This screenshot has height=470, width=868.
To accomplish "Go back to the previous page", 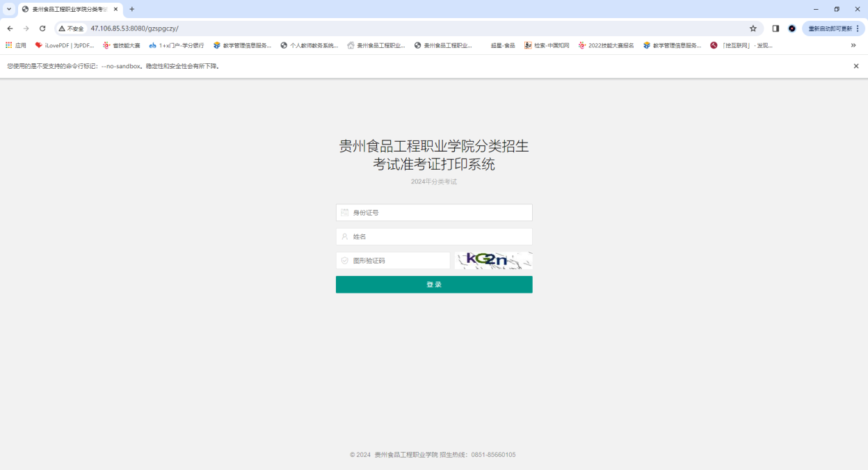I will (10, 29).
